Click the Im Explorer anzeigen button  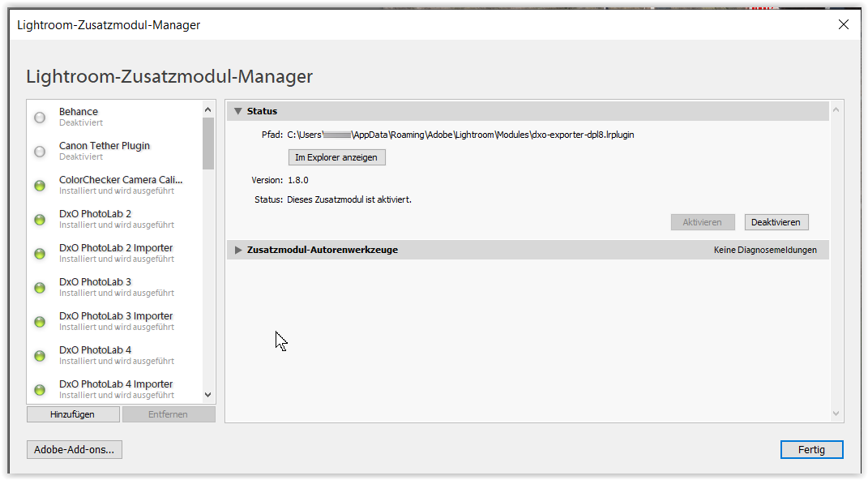(x=336, y=157)
